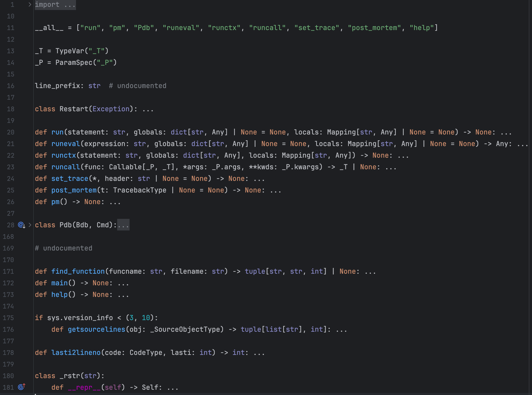Click the function name 'runctx'
Viewport: 532px width, 395px height.
64,155
